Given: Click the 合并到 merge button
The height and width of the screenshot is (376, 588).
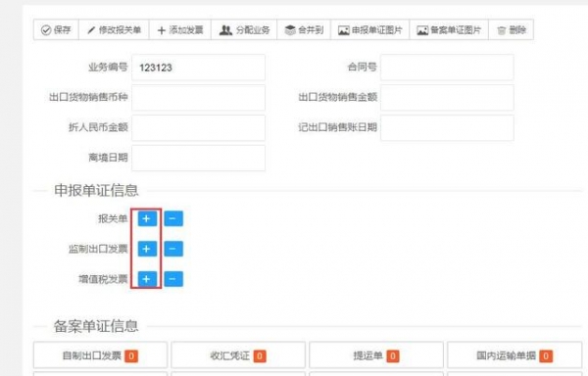Looking at the screenshot, I should tap(304, 30).
